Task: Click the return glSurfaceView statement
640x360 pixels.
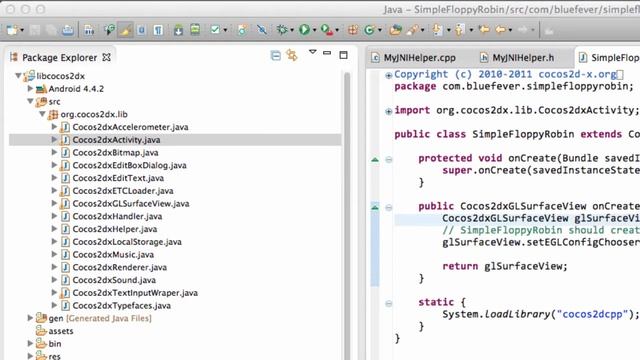Action: pyautogui.click(x=505, y=266)
